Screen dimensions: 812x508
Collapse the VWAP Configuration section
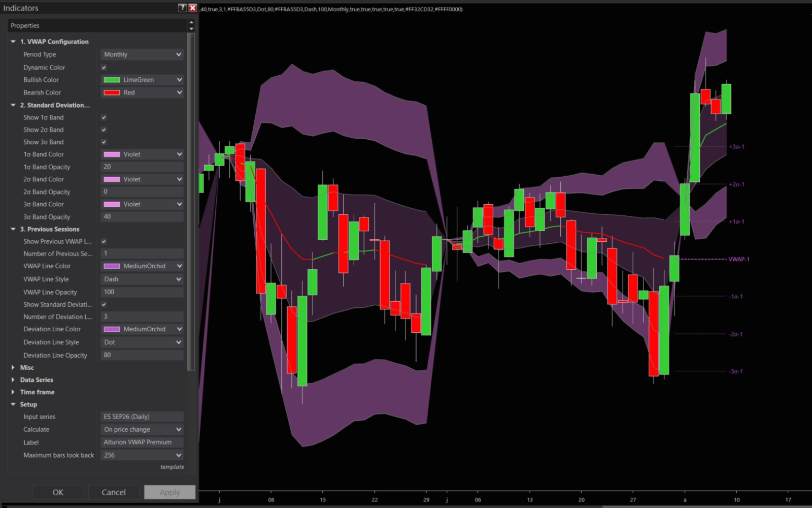(x=13, y=42)
